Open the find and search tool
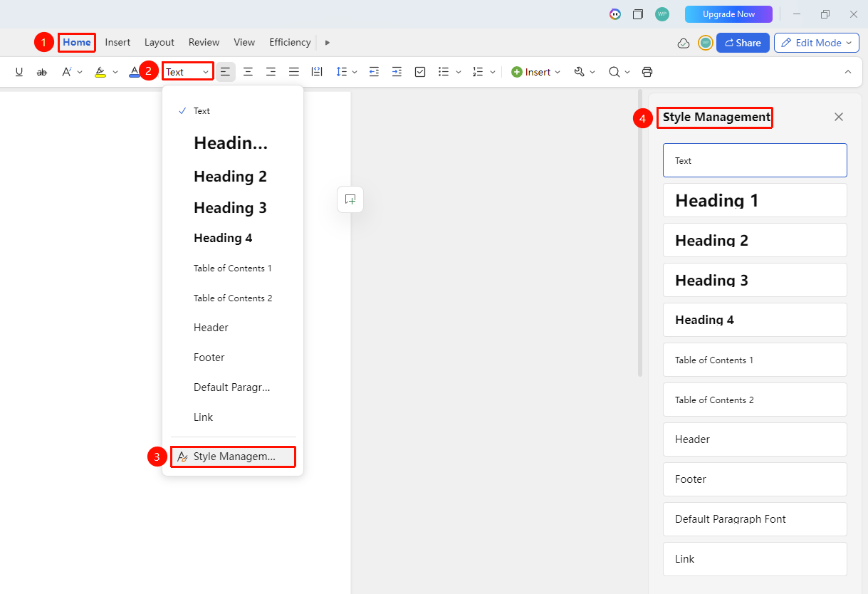The image size is (868, 594). (614, 72)
